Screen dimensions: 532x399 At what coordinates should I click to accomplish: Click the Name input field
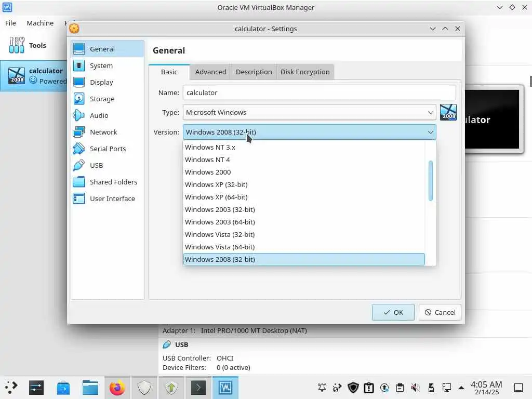click(320, 92)
